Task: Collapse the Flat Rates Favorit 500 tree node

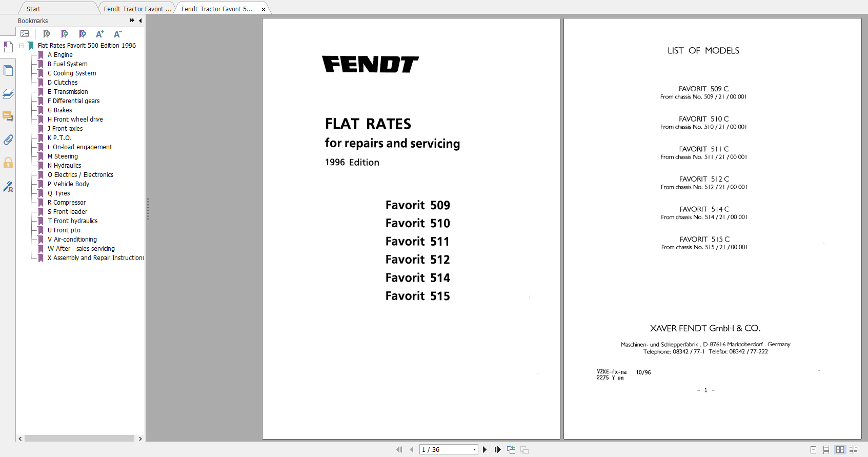Action: pos(22,46)
